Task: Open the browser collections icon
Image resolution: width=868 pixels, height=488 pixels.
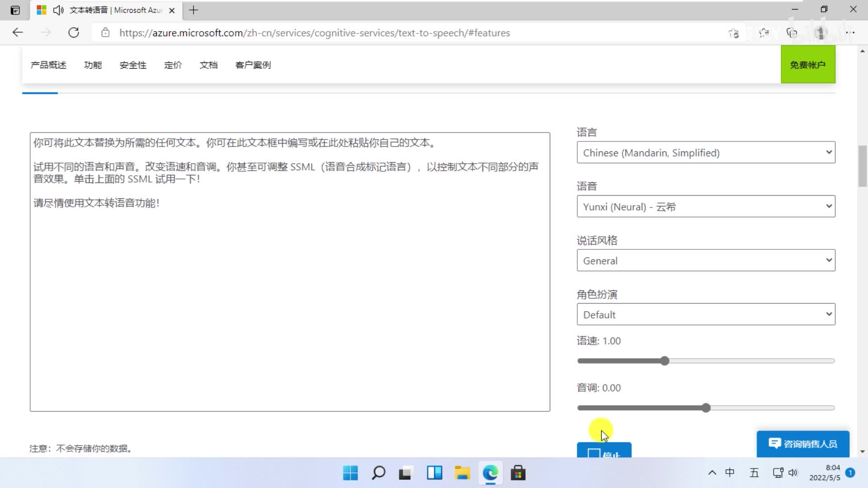Action: click(792, 33)
